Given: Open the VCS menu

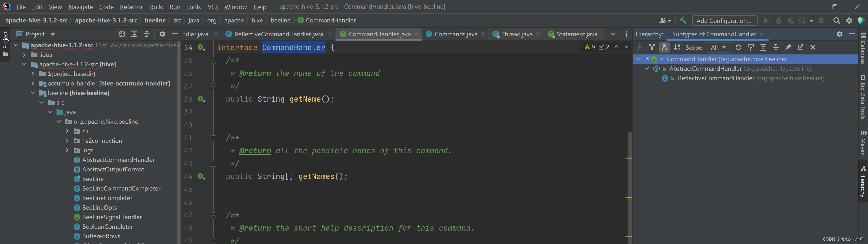Looking at the screenshot, I should pos(213,7).
